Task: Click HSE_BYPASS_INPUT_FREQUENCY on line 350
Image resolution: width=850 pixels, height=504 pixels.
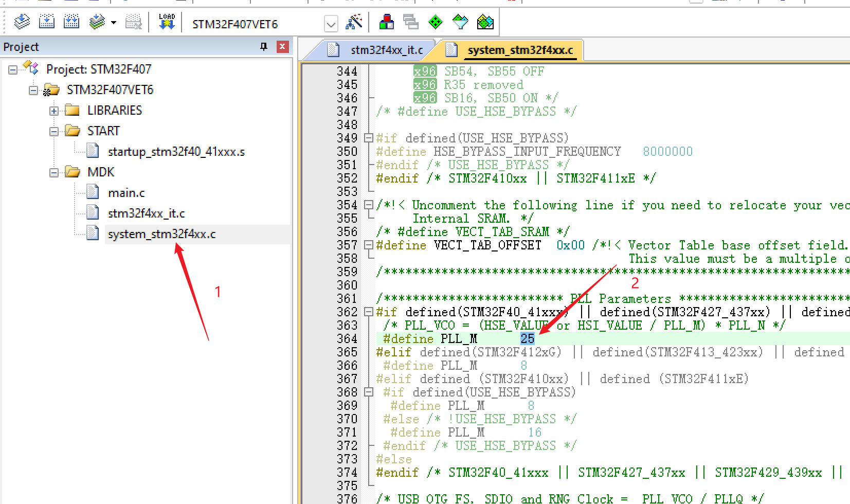Action: (x=528, y=151)
